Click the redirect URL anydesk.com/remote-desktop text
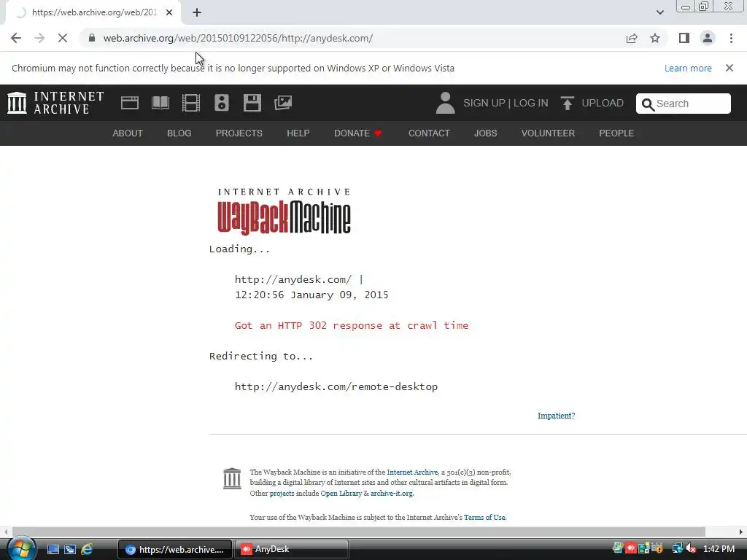 pos(336,386)
